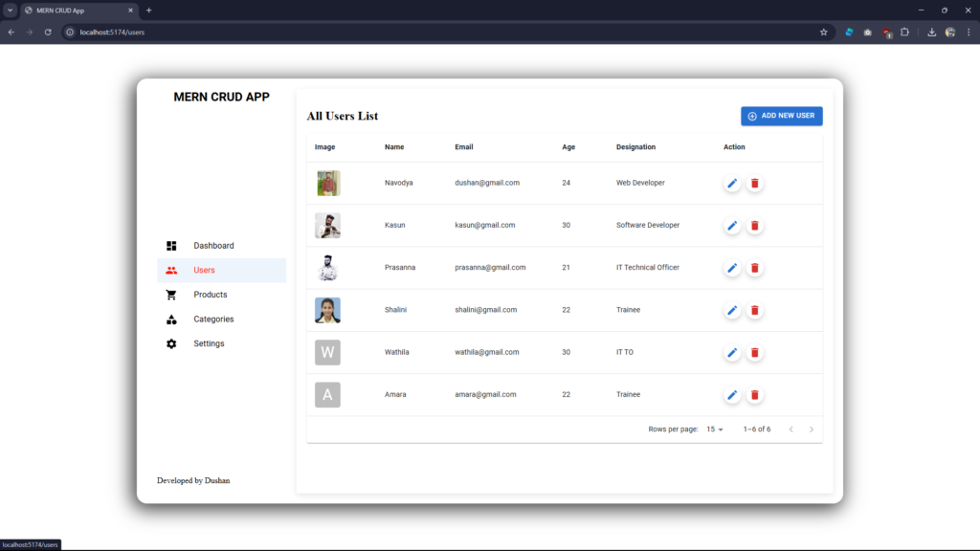Click the Products cart icon
This screenshot has width=980, height=551.
171,295
